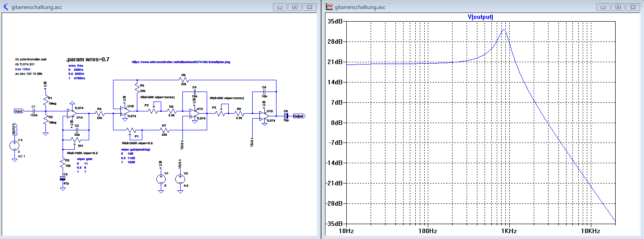Click the schematic window's gitarrenschaltung.asc title
Image resolution: width=644 pixels, height=239 pixels.
37,7
